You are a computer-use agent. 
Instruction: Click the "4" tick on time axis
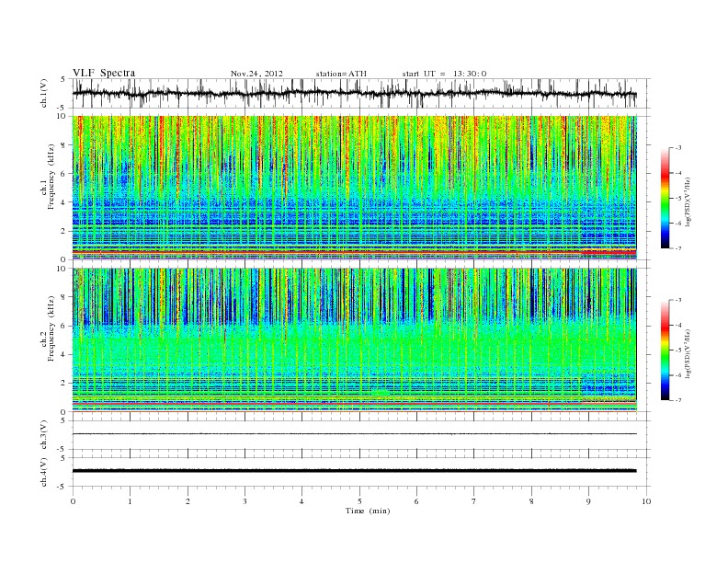click(x=301, y=501)
